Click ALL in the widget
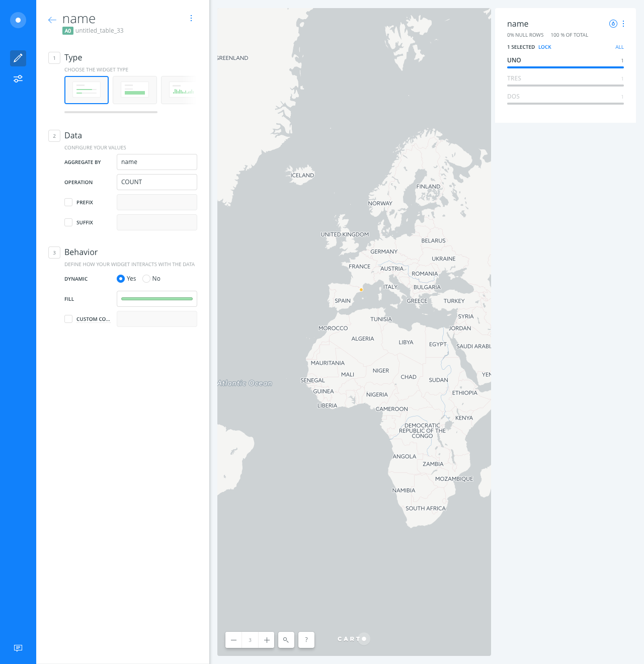 pyautogui.click(x=619, y=47)
